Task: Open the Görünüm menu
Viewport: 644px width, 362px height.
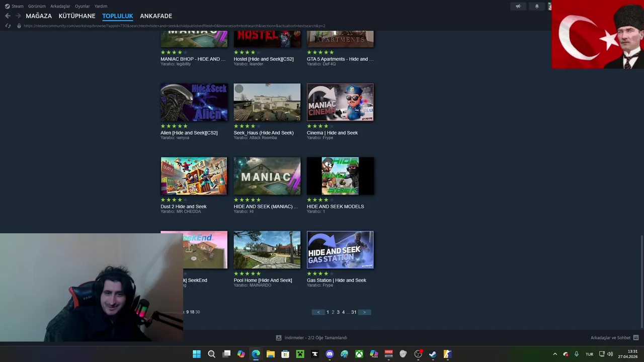Action: click(x=37, y=6)
